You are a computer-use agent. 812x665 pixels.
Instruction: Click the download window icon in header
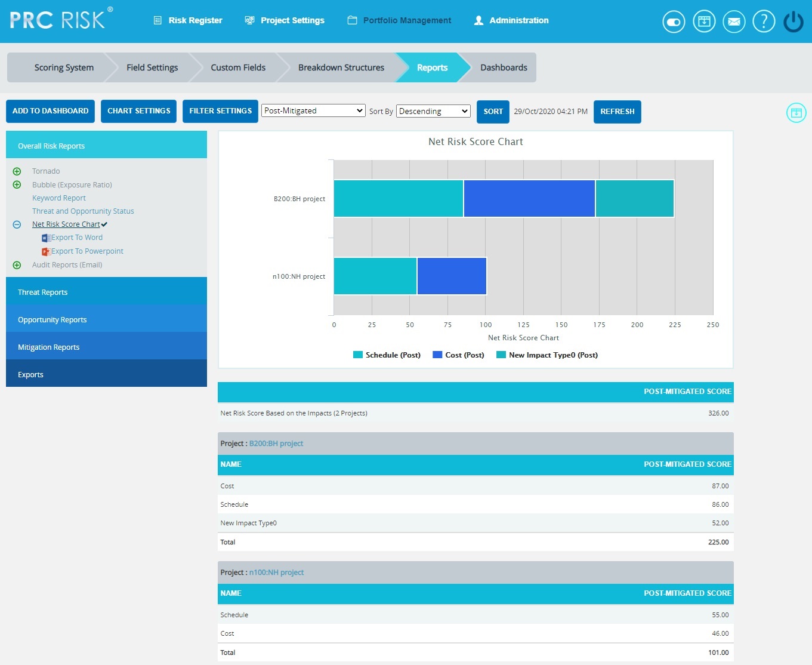[x=704, y=22]
